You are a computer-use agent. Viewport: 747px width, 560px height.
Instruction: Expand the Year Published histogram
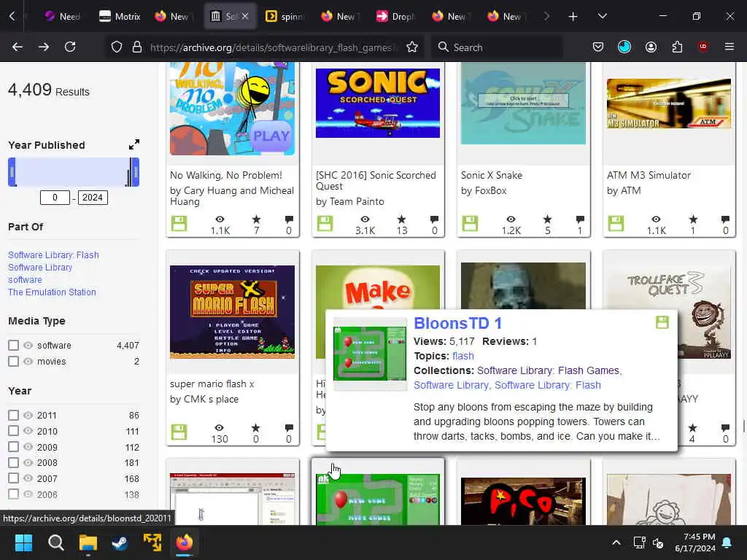[134, 144]
